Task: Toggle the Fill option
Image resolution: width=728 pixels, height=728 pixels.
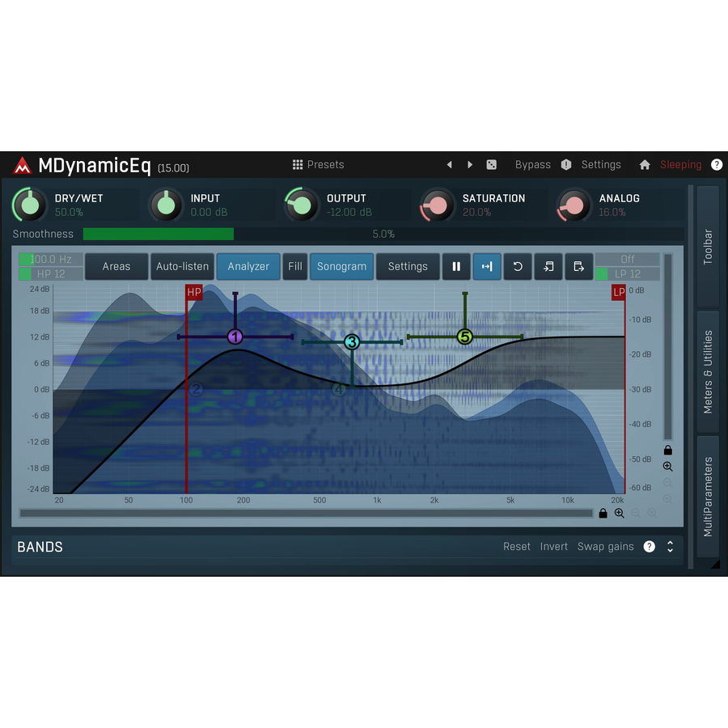Action: 295,266
